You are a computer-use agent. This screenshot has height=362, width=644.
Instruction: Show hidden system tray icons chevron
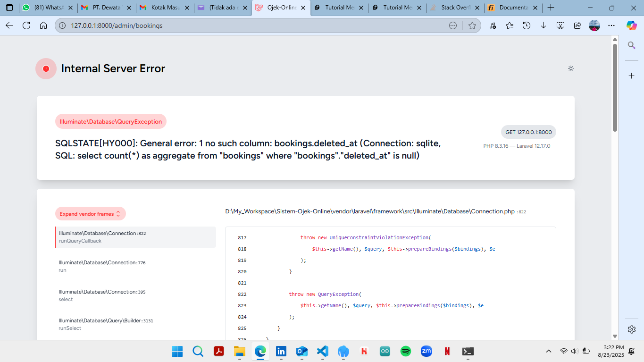tap(548, 351)
